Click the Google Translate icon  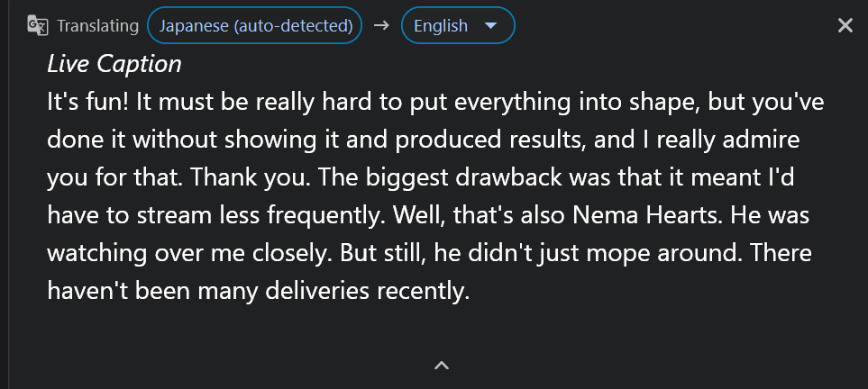coord(37,25)
